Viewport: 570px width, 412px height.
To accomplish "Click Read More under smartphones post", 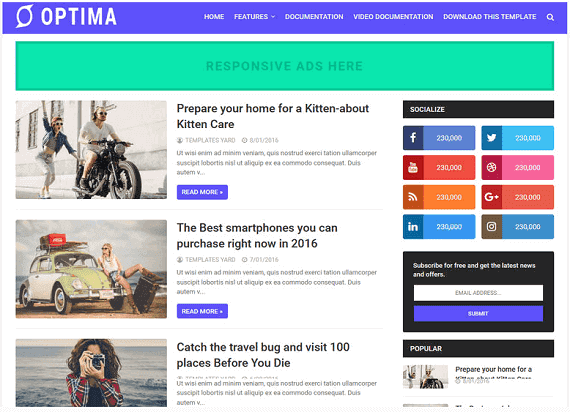I will coord(202,311).
